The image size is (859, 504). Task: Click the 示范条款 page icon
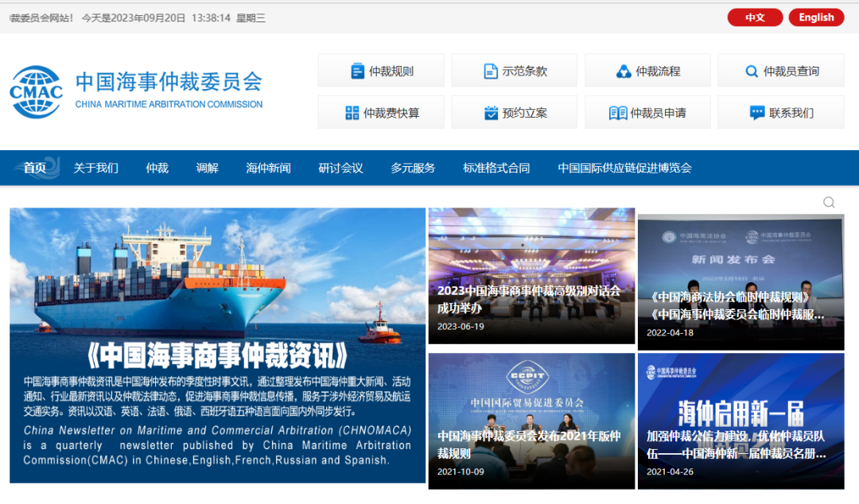[x=491, y=72]
